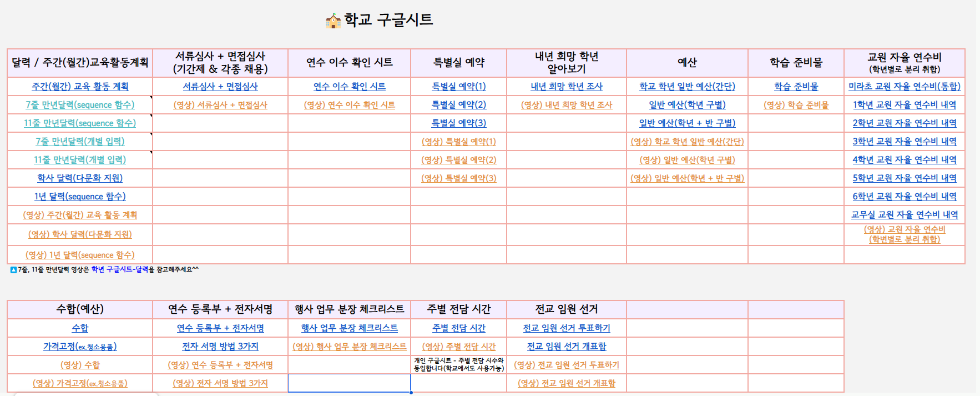The image size is (980, 396).
Task: Open 미라초 교원 자율 연수비(통합) link
Action: pyautogui.click(x=904, y=87)
